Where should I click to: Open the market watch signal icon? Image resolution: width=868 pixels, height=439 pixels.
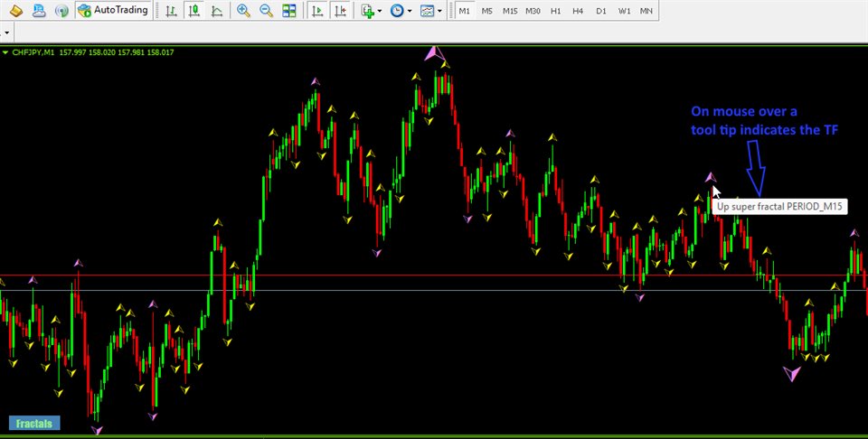click(x=61, y=11)
